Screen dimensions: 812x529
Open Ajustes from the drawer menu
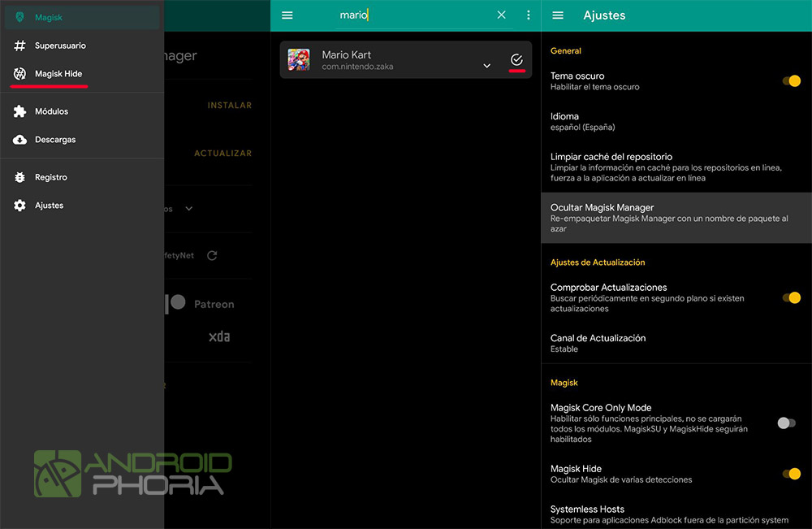pyautogui.click(x=82, y=205)
